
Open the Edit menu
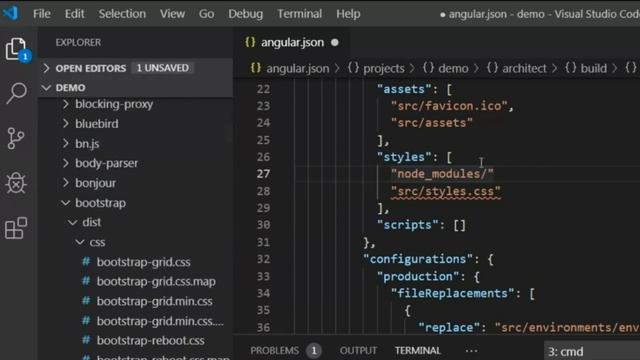coord(74,13)
